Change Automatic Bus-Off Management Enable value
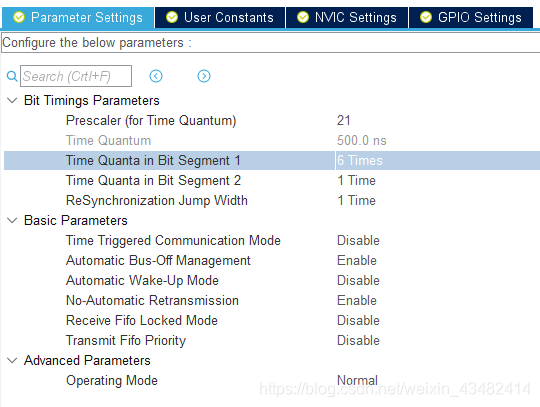Viewport: 540px width, 407px height. click(x=357, y=261)
